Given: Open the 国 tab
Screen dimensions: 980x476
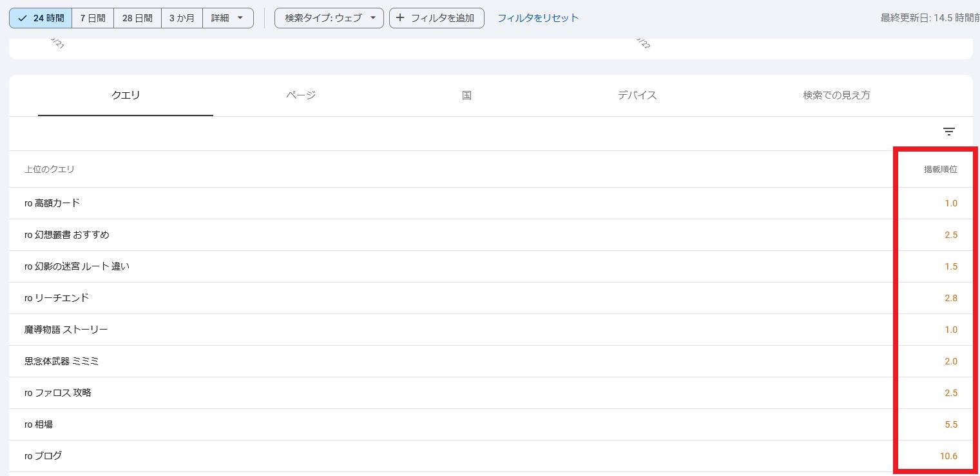Looking at the screenshot, I should coord(466,95).
